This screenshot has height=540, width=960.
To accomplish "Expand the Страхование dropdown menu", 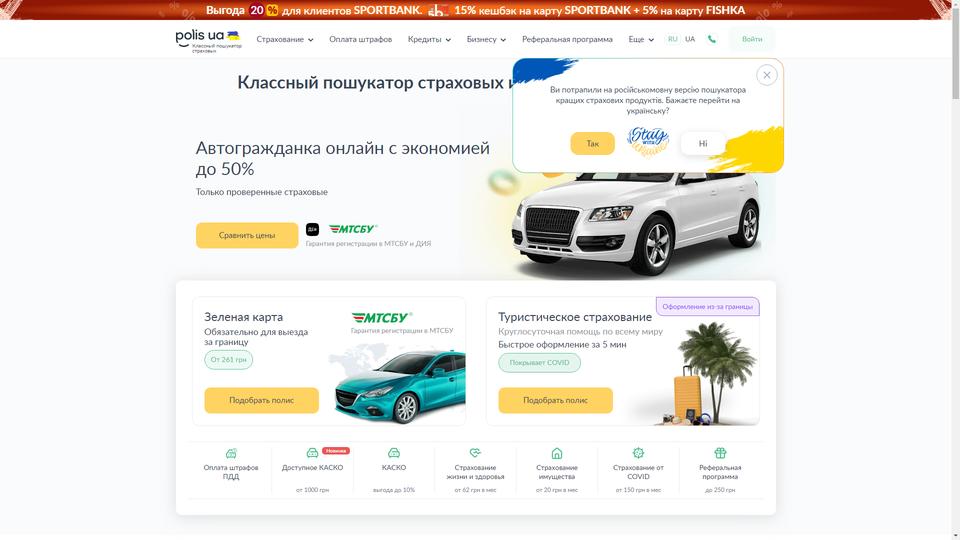I will click(x=285, y=39).
